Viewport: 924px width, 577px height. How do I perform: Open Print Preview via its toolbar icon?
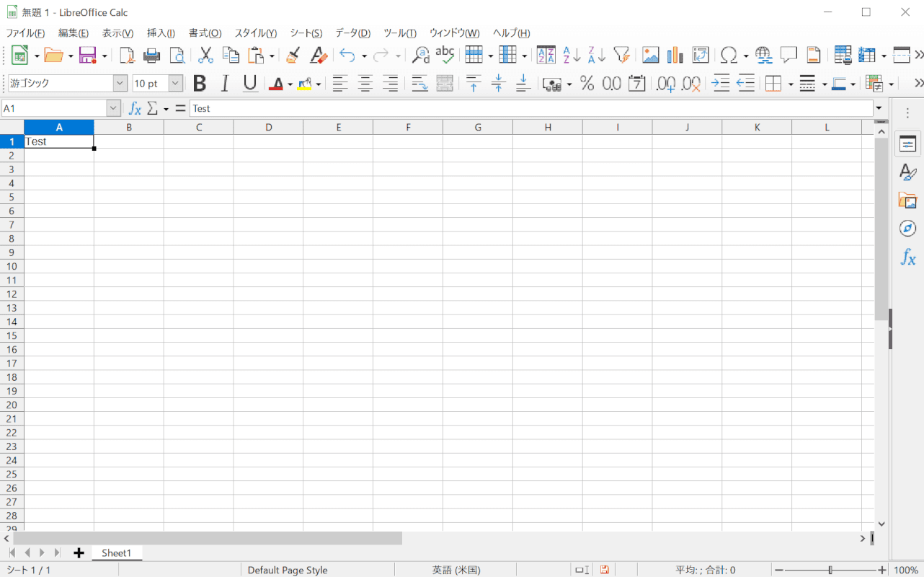tap(177, 55)
